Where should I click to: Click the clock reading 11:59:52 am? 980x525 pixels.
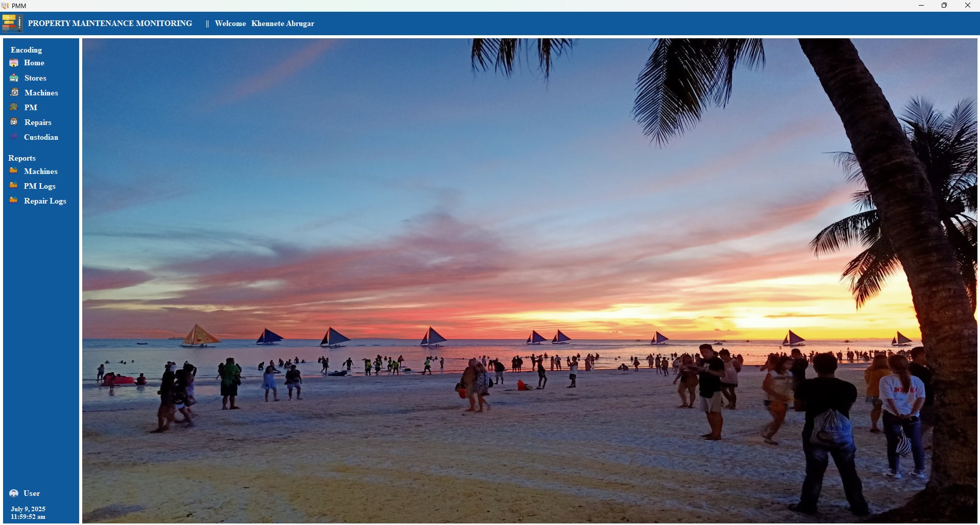(28, 517)
